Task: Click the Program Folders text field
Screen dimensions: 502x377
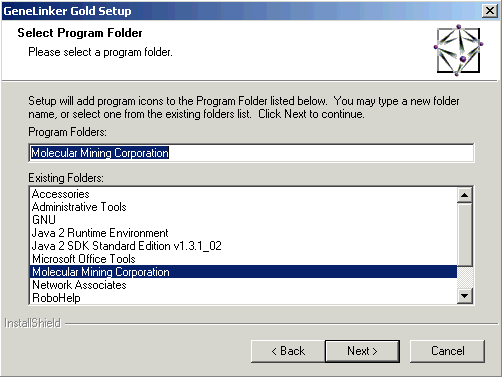Action: 251,153
